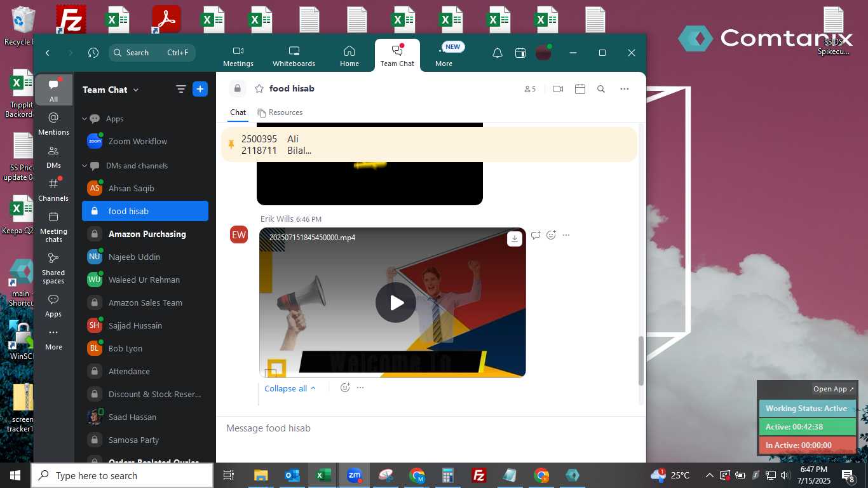Click the sidebar More ellipsis
868x488 pixels.
pos(53,339)
